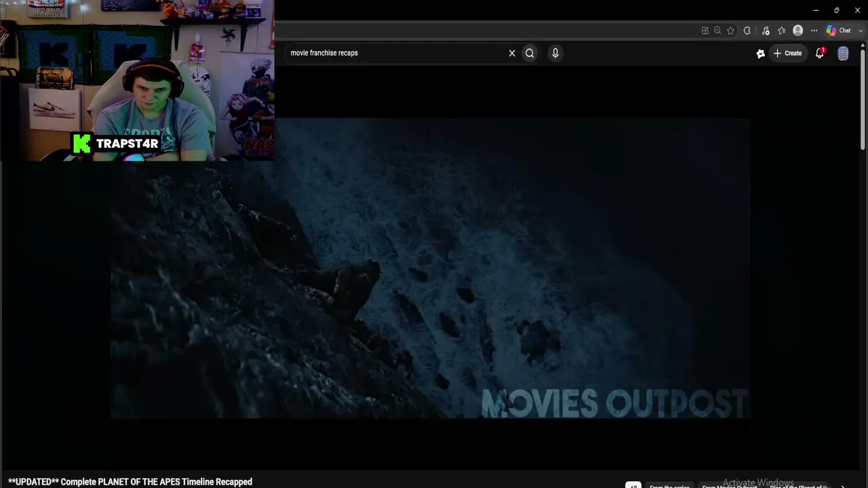Add this page to favorites
The height and width of the screenshot is (488, 868).
point(730,30)
